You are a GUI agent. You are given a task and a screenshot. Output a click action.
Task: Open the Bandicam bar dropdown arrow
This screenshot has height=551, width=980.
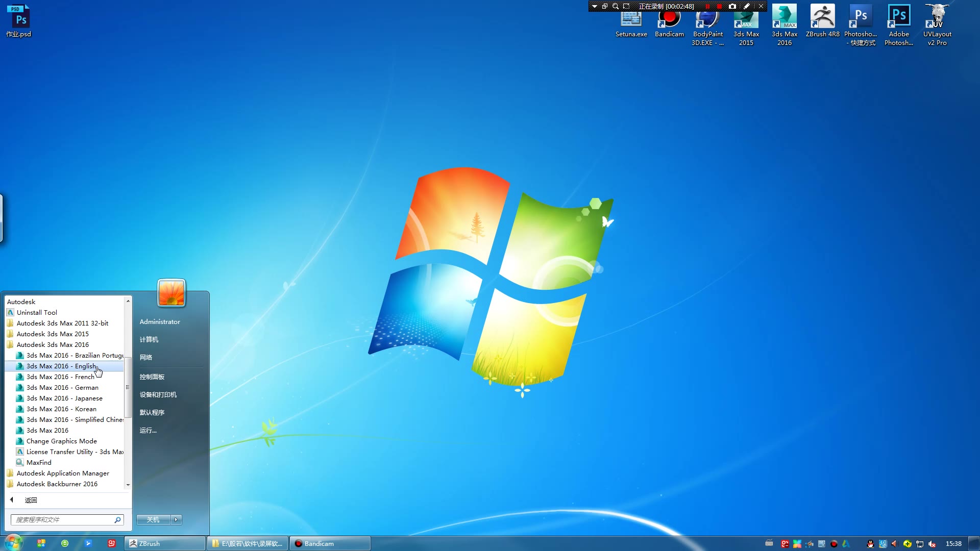[594, 7]
